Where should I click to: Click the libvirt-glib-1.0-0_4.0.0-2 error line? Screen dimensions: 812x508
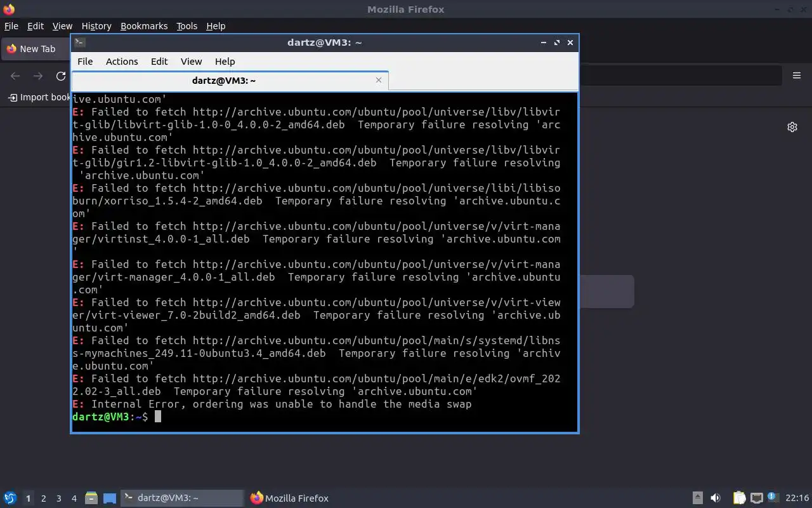tap(317, 124)
